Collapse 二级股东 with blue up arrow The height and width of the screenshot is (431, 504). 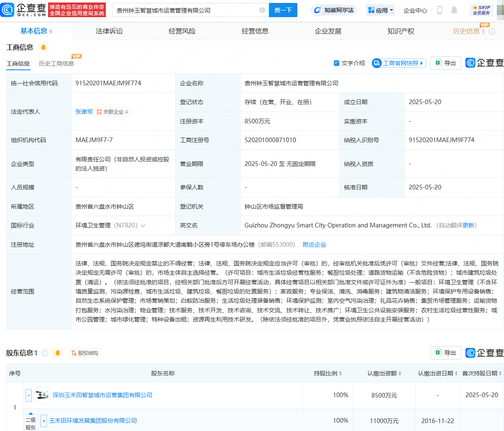click(31, 413)
